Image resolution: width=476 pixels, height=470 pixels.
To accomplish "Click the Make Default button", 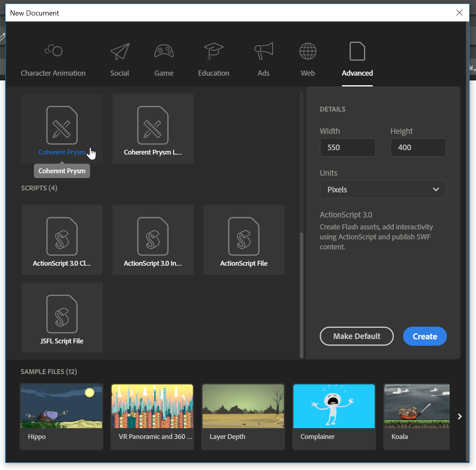I will [x=357, y=336].
